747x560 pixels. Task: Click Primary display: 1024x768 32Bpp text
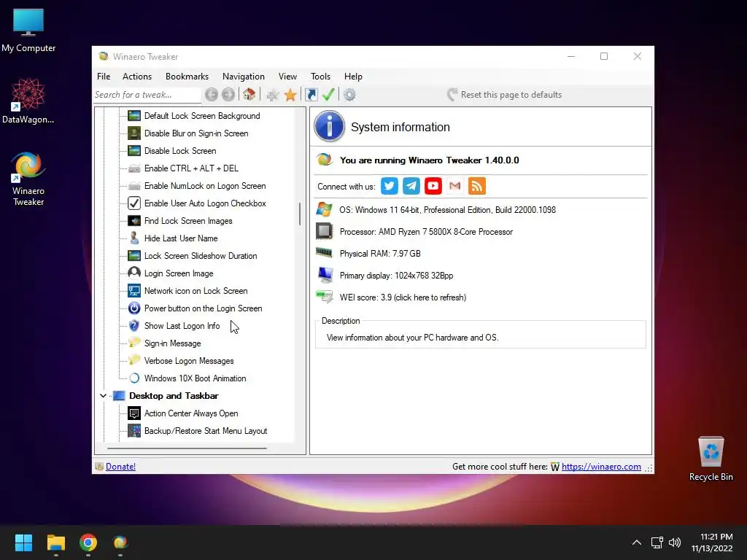396,276
